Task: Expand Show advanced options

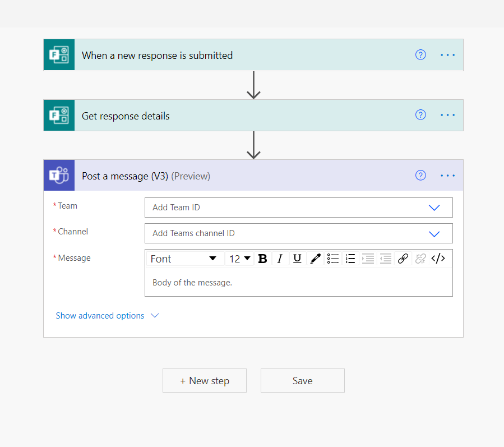Action: pos(107,316)
